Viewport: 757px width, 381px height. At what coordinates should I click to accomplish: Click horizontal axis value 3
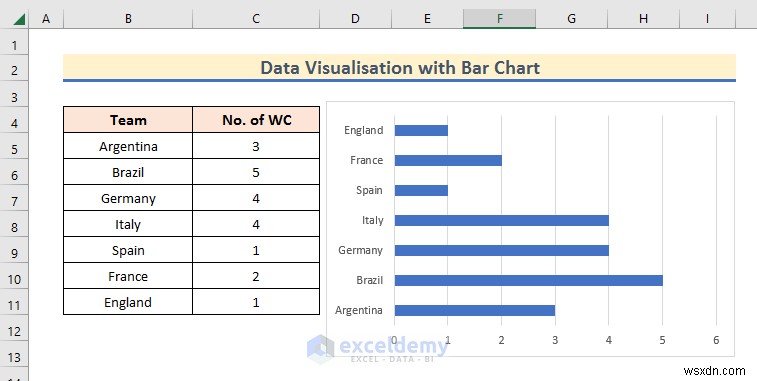point(555,340)
